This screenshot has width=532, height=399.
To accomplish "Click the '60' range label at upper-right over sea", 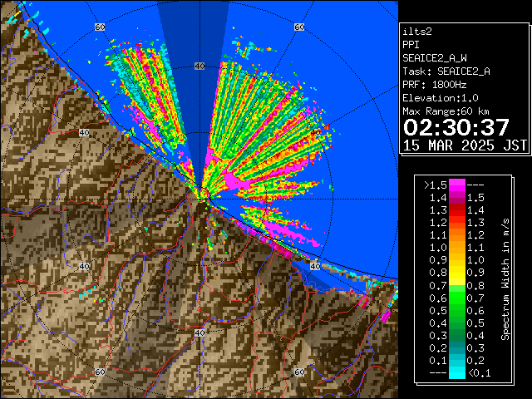I will click(x=299, y=27).
